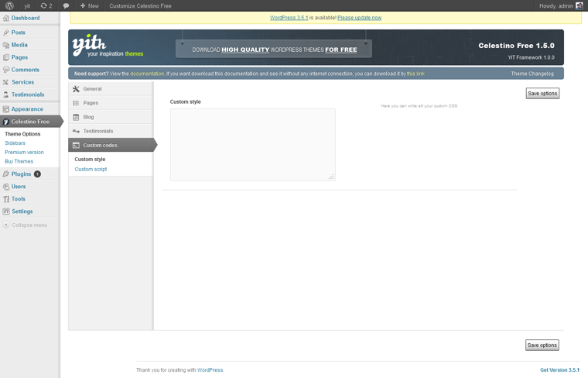588x378 pixels.
Task: Click the yith logo banner
Action: click(x=108, y=46)
